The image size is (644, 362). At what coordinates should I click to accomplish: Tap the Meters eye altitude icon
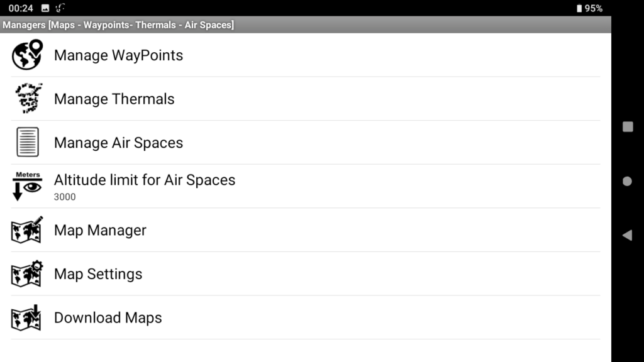[x=27, y=186]
